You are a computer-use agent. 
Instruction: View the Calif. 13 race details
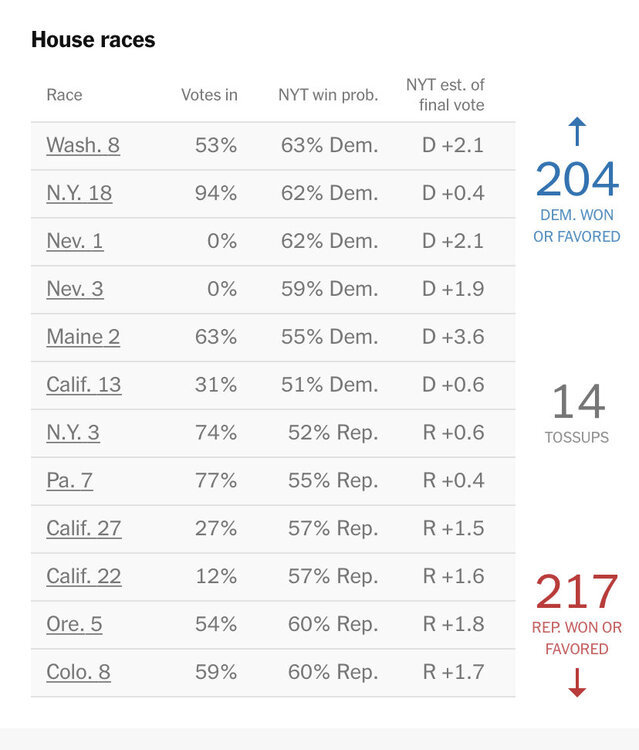(x=84, y=385)
